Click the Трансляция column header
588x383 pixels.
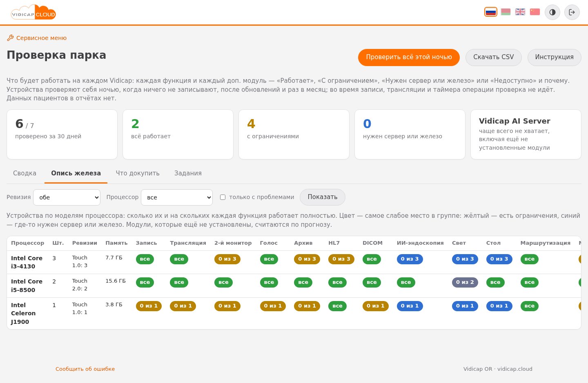(x=188, y=243)
